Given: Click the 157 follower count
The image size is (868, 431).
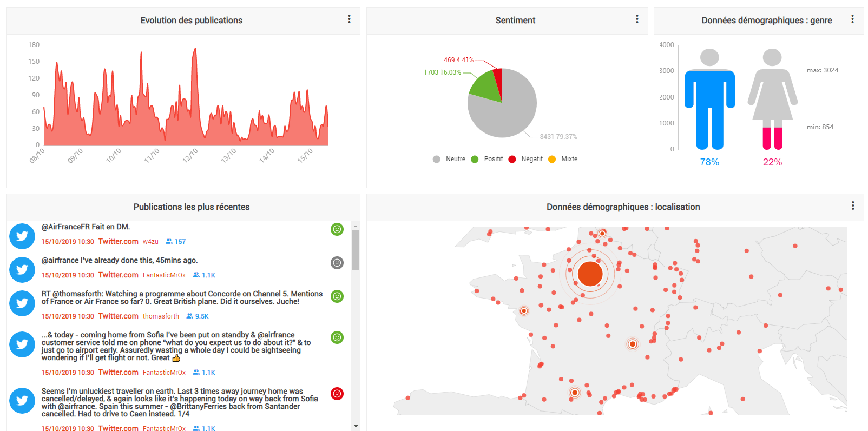Looking at the screenshot, I should click(180, 242).
